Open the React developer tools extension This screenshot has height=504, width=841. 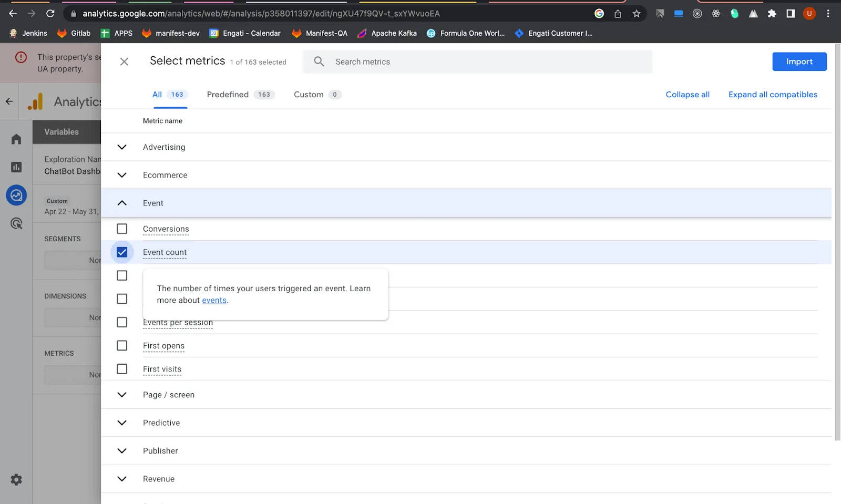click(716, 14)
